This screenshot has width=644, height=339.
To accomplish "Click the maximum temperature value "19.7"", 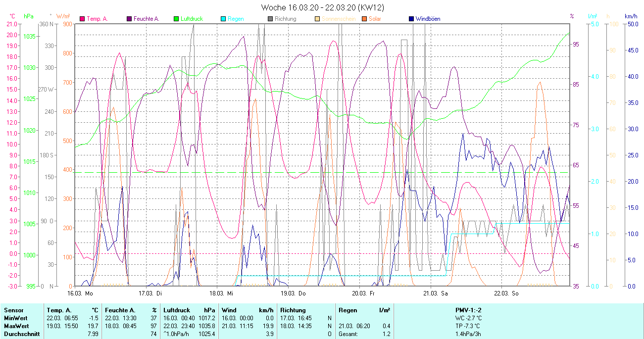I will (94, 326).
